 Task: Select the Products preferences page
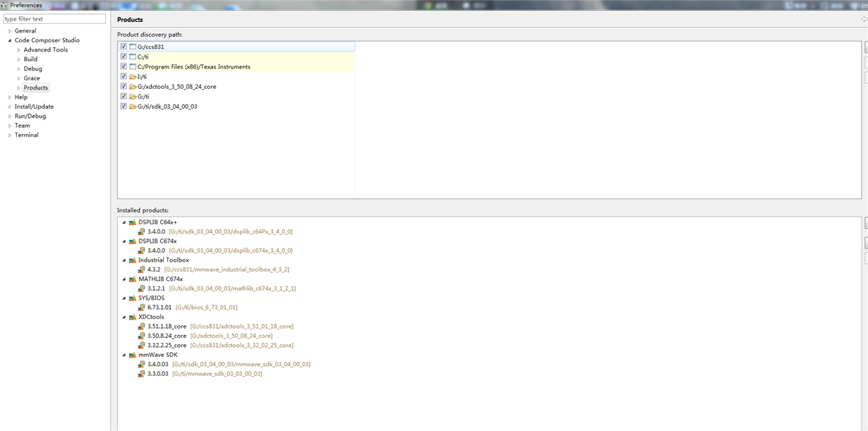click(x=36, y=88)
